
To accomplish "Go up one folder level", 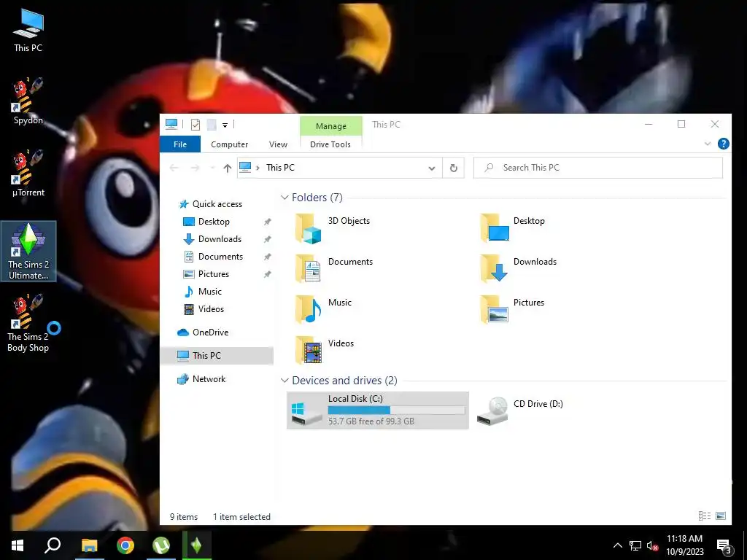I will [228, 168].
